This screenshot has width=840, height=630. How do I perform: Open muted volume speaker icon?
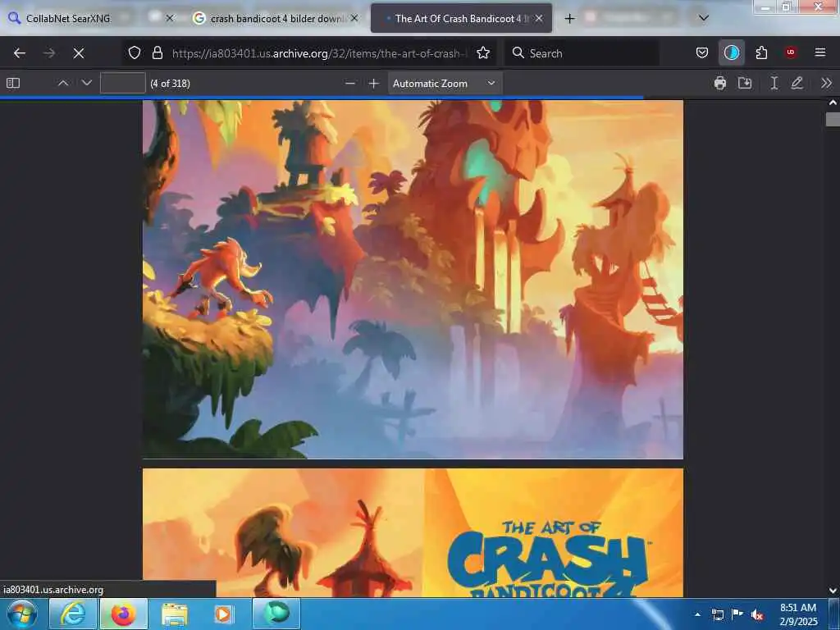[x=757, y=614]
